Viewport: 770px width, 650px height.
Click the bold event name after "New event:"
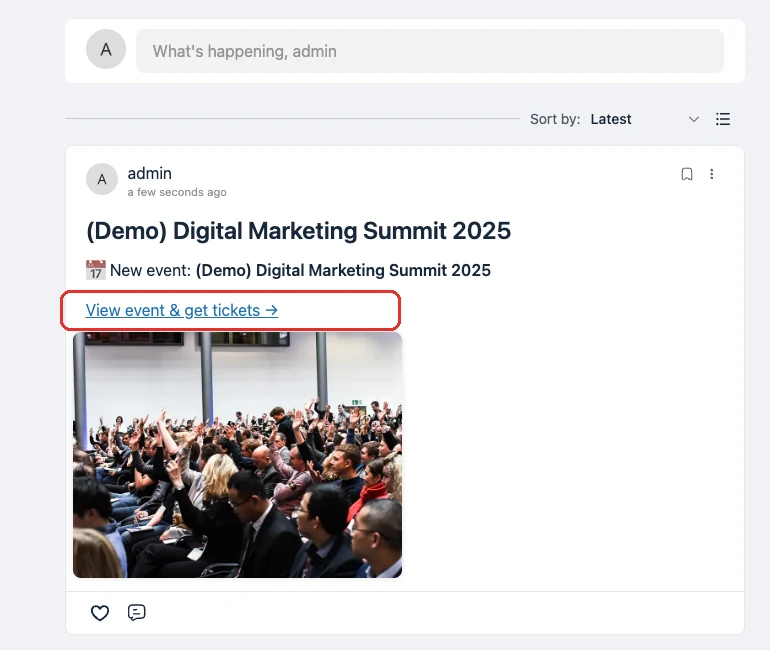(x=343, y=271)
